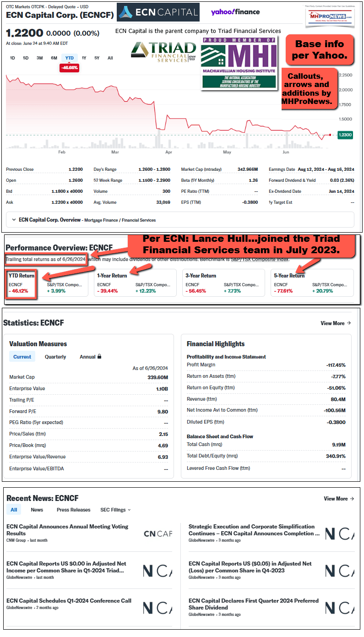Select the 5Y chart range
This screenshot has height=637, width=364.
97,58
